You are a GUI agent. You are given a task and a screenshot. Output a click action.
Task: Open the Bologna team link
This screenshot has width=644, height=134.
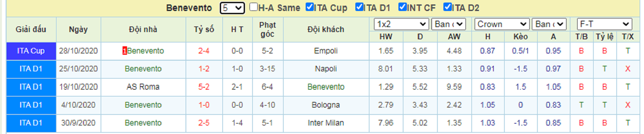326,105
